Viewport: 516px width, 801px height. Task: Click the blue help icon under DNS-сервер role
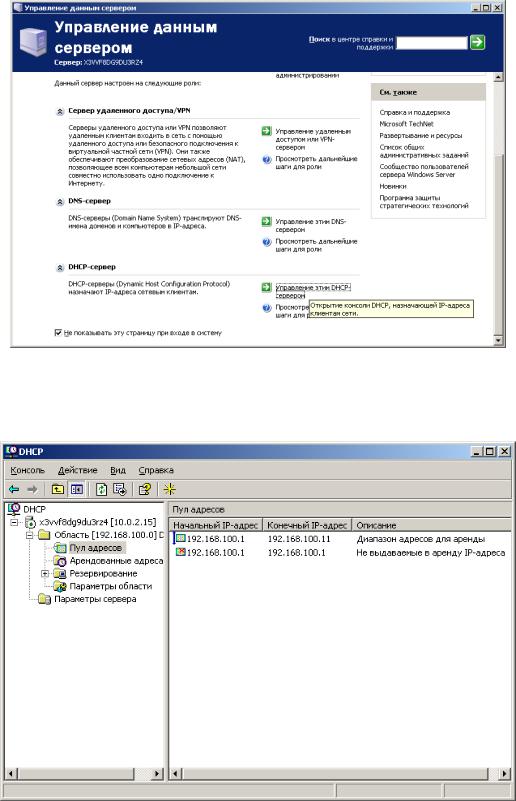[266, 242]
